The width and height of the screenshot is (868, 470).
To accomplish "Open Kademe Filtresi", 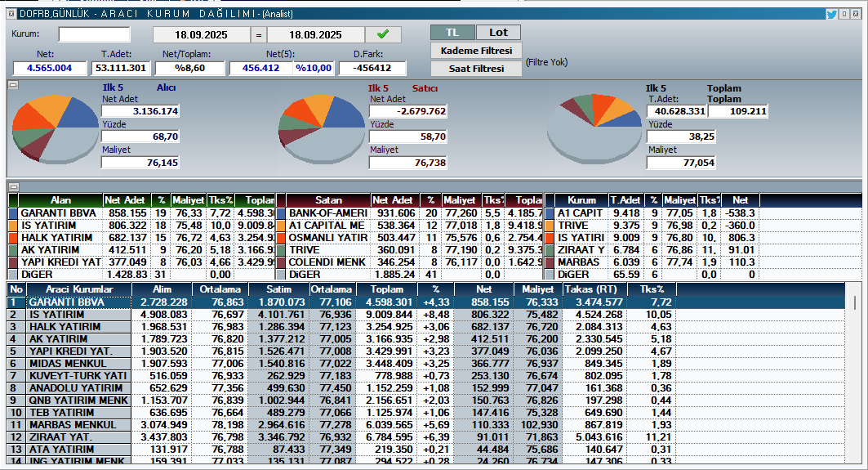I will click(x=476, y=51).
